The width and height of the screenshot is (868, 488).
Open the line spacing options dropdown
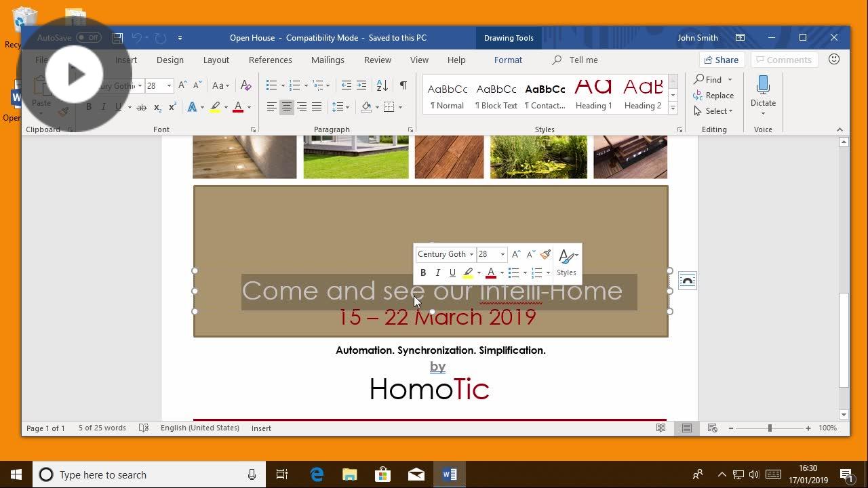(340, 106)
